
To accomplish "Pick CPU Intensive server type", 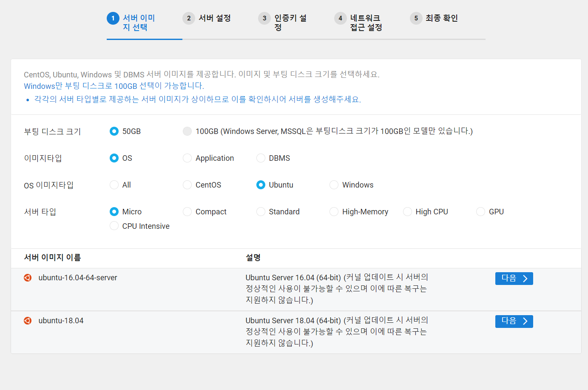I will coord(114,226).
